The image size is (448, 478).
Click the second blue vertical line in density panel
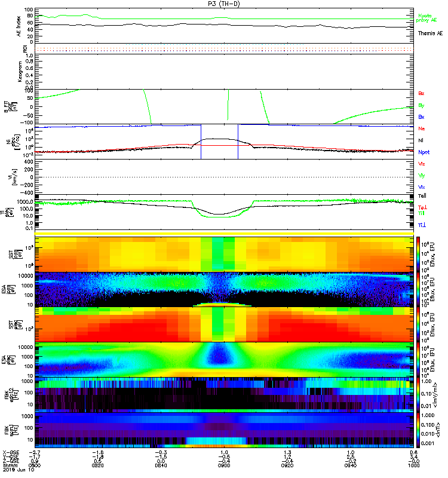tap(238, 142)
